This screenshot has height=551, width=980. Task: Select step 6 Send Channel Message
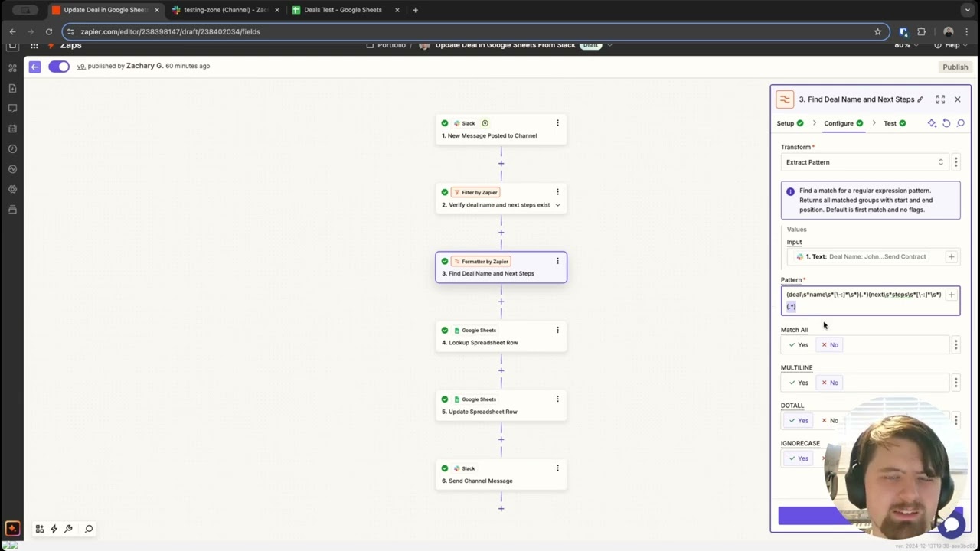501,474
